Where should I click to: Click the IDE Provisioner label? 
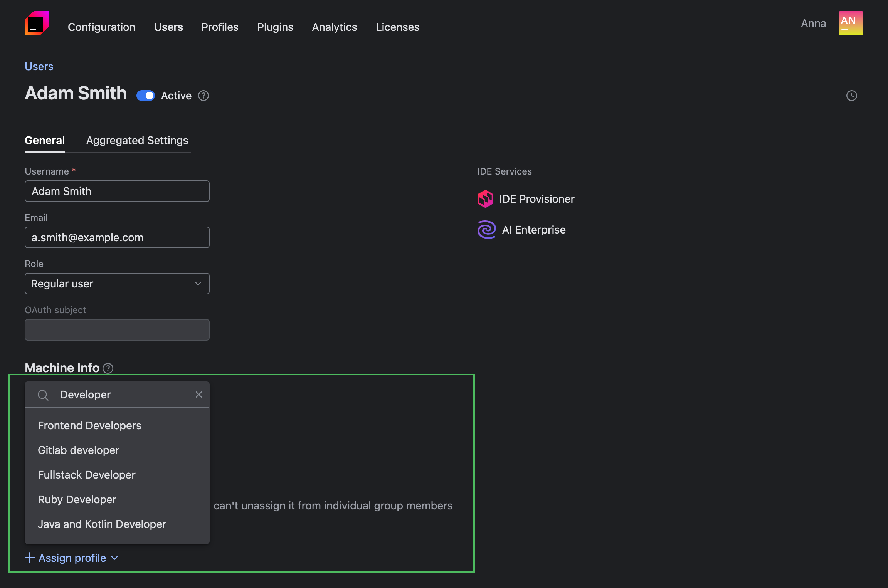537,199
